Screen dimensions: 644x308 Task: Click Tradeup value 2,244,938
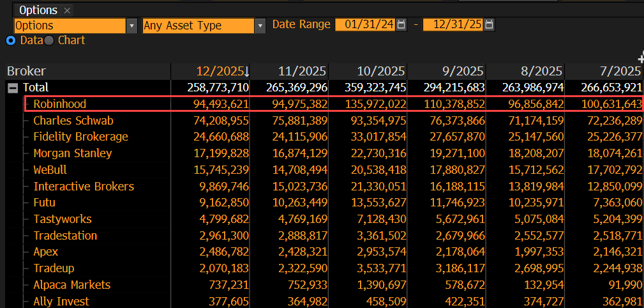617,268
